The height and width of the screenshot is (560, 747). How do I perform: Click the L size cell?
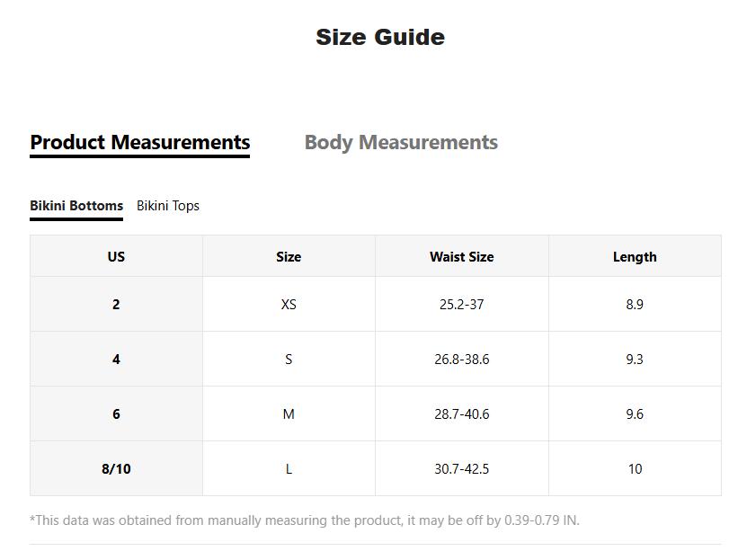click(x=289, y=469)
